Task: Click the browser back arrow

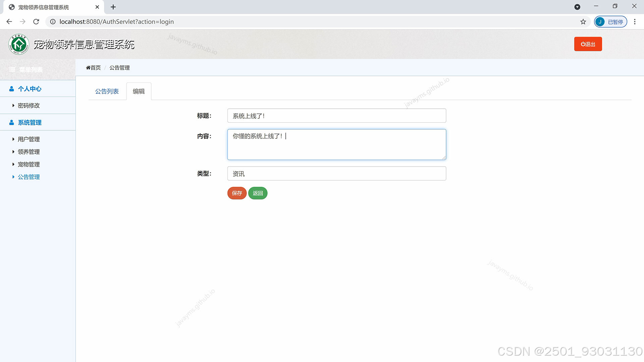Action: point(9,22)
